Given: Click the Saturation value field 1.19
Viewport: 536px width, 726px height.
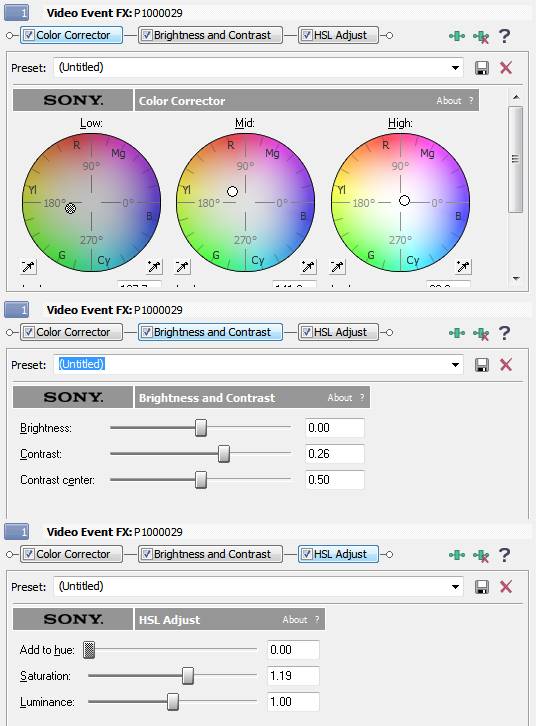Looking at the screenshot, I should click(x=293, y=676).
